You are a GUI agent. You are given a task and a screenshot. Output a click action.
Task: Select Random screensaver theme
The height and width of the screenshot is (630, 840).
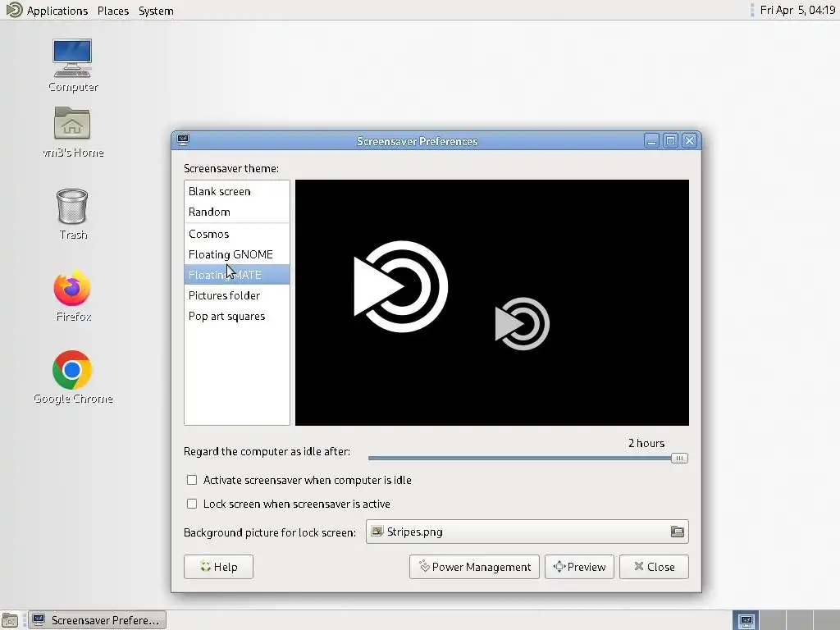[237, 212]
